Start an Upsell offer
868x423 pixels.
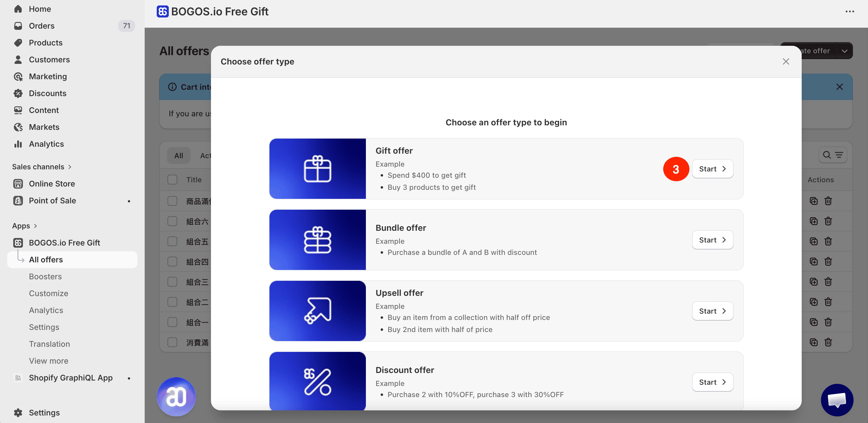pos(712,311)
